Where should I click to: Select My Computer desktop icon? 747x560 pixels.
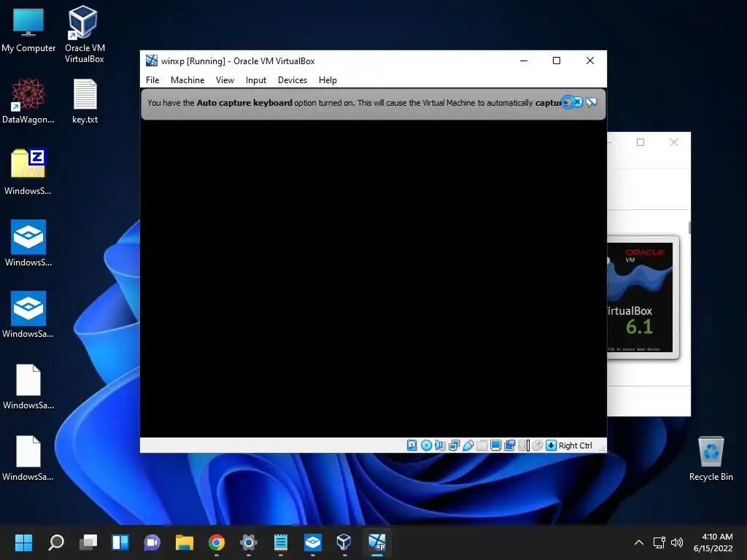click(x=28, y=31)
